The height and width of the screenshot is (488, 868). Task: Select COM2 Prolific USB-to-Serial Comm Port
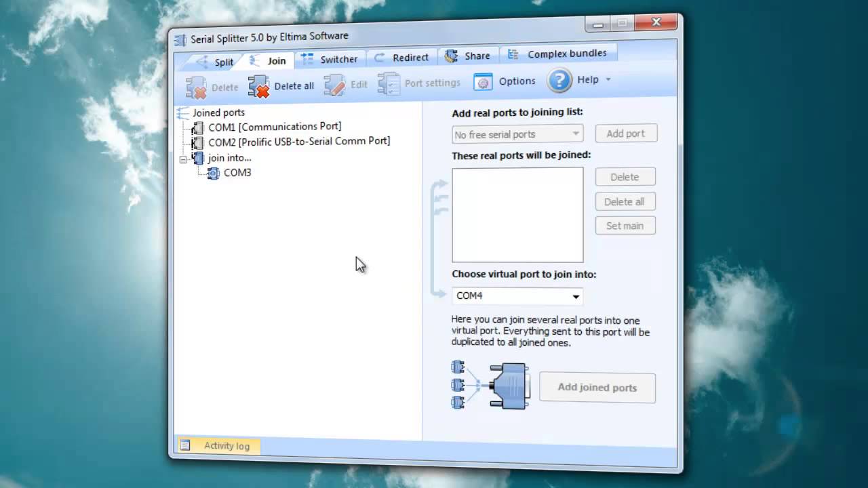pyautogui.click(x=299, y=142)
